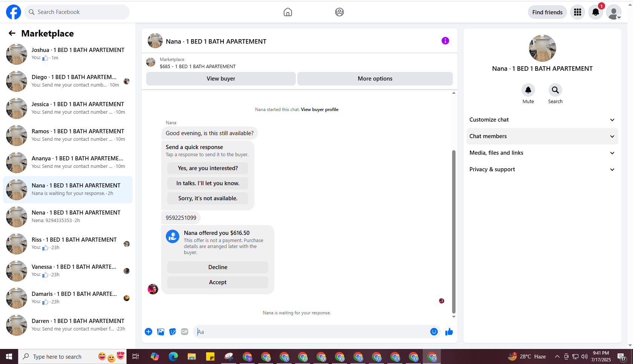The image size is (633, 364).
Task: Click Nana's avatar beside the offer message
Action: pyautogui.click(x=153, y=289)
